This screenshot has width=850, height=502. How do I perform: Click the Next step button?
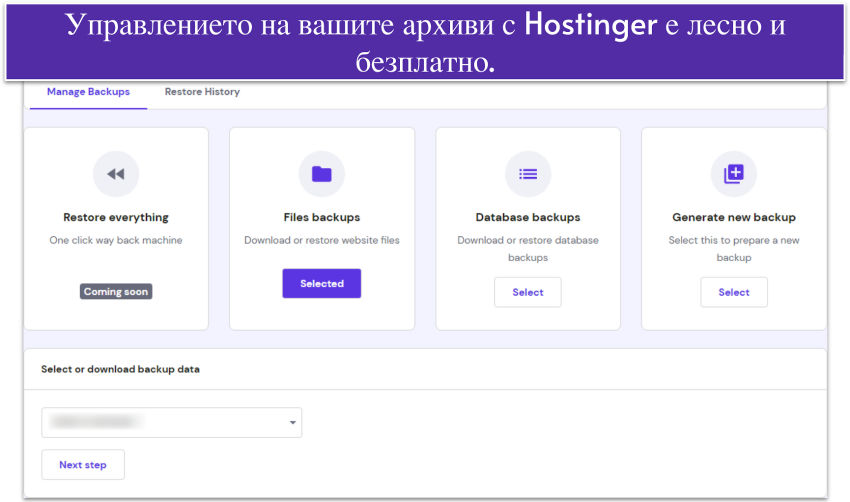[83, 465]
